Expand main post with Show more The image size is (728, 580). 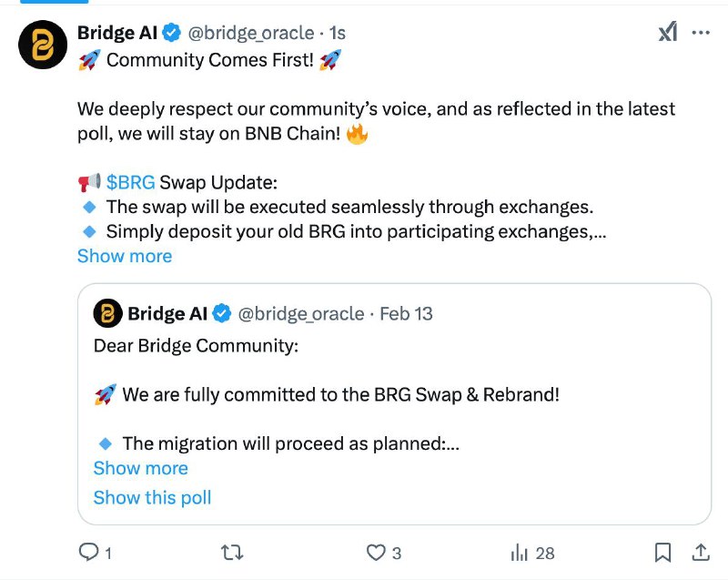(125, 256)
